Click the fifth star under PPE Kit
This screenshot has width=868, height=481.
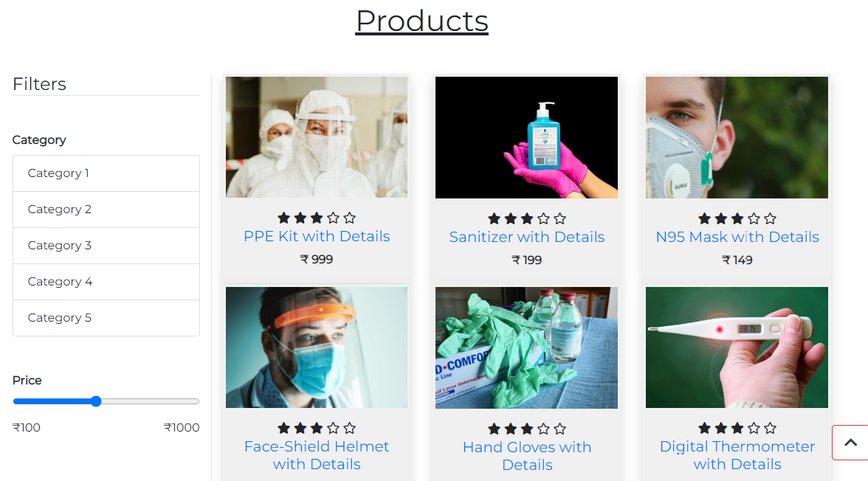tap(349, 218)
